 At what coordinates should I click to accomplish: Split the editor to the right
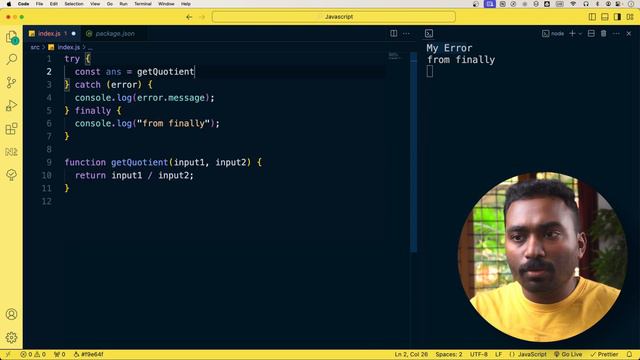pos(393,33)
